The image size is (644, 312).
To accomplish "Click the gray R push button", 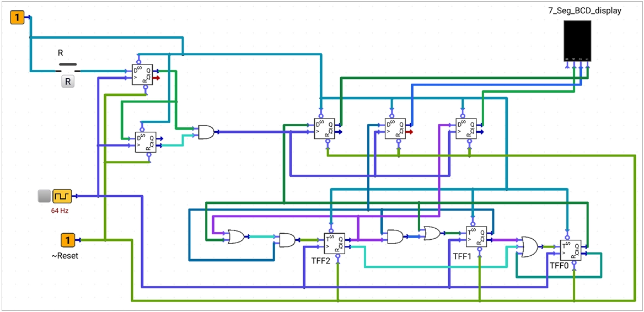I will pyautogui.click(x=68, y=82).
